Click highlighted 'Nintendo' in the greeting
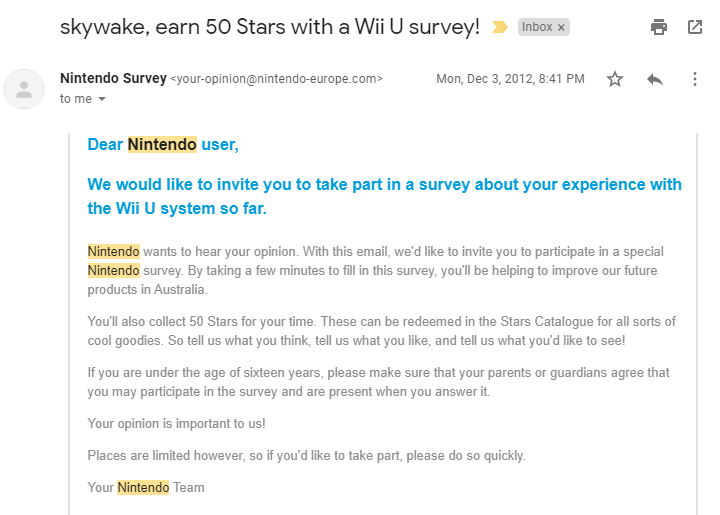 coord(162,144)
